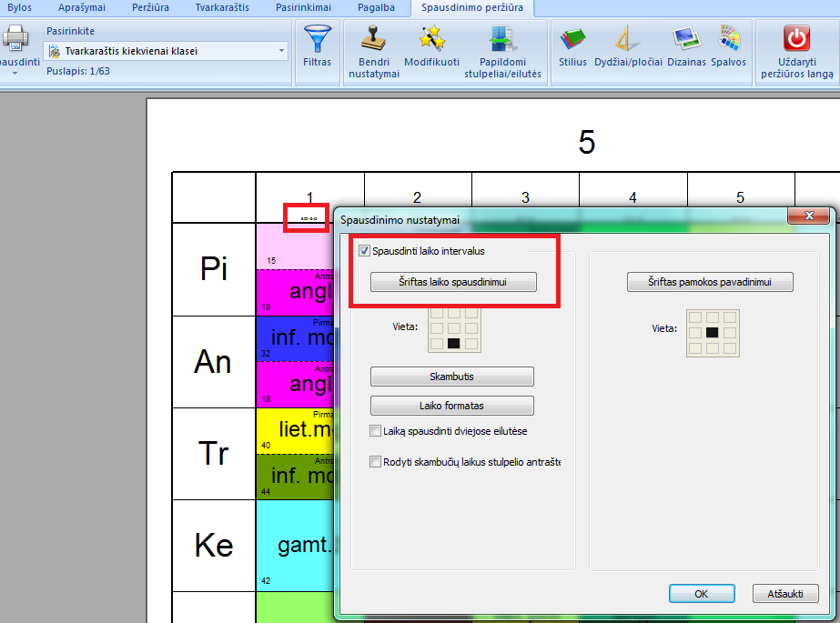The width and height of the screenshot is (840, 623).
Task: Select top-left position cell in left Vieta grid
Action: click(437, 313)
